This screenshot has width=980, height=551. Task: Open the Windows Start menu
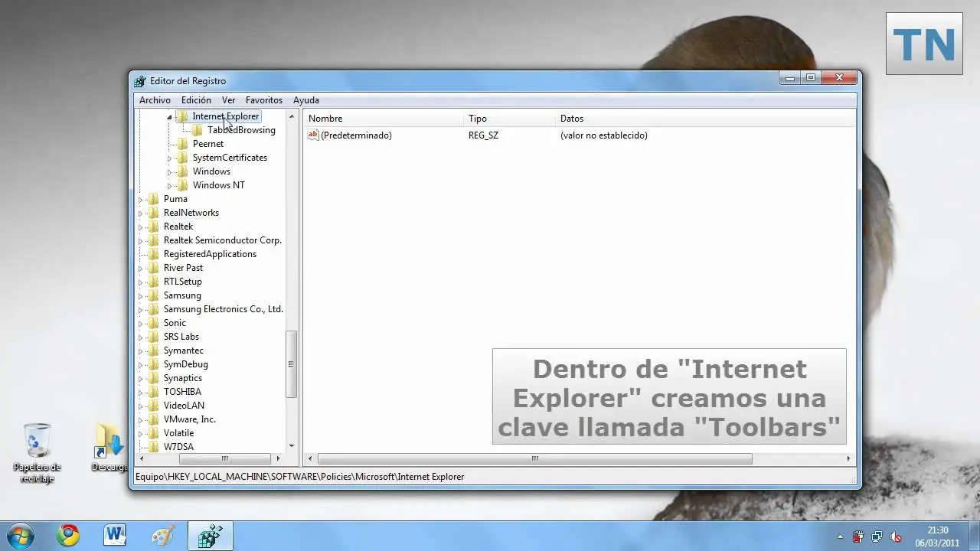(x=20, y=535)
